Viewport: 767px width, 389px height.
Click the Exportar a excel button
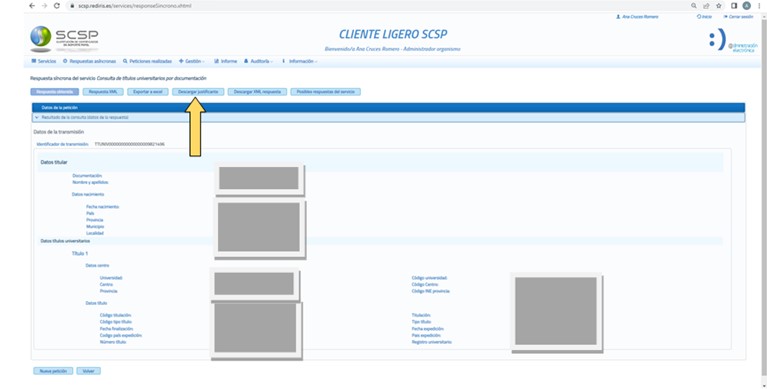[x=148, y=92]
